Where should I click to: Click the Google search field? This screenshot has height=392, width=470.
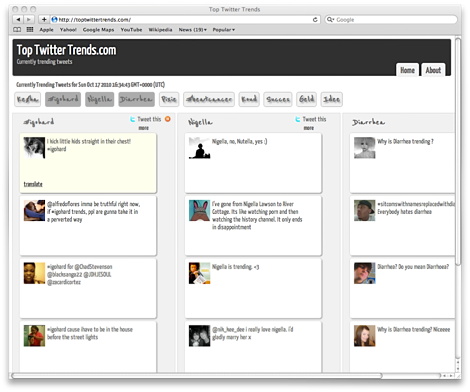(x=391, y=20)
